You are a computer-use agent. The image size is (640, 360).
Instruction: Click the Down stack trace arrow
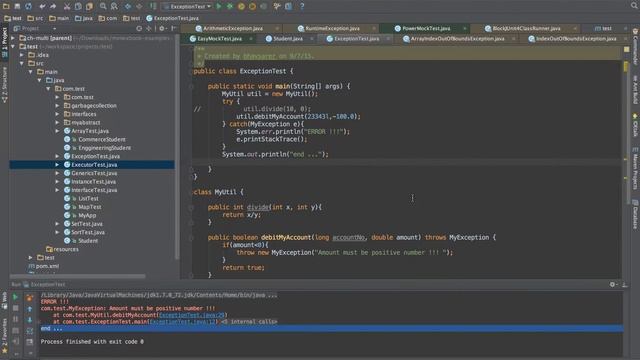click(30, 320)
